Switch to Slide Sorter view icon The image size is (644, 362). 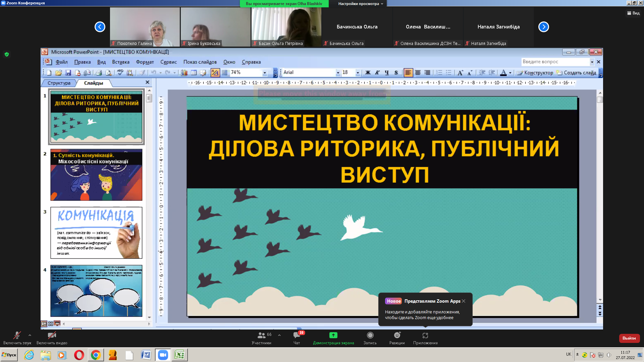(x=51, y=324)
